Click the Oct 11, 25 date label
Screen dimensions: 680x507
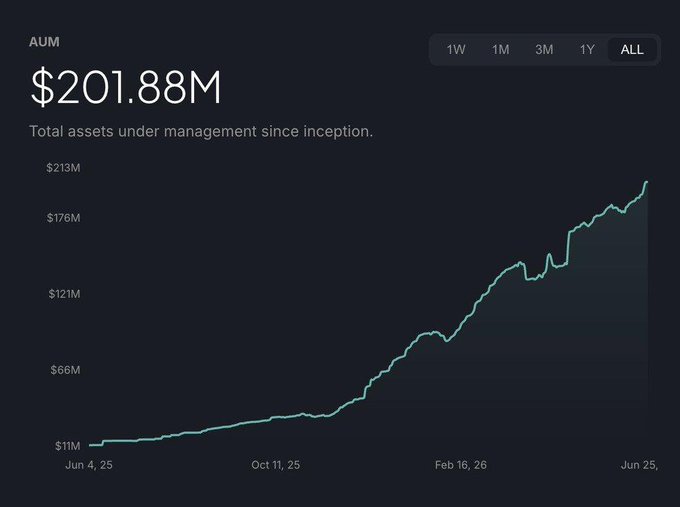pos(275,465)
